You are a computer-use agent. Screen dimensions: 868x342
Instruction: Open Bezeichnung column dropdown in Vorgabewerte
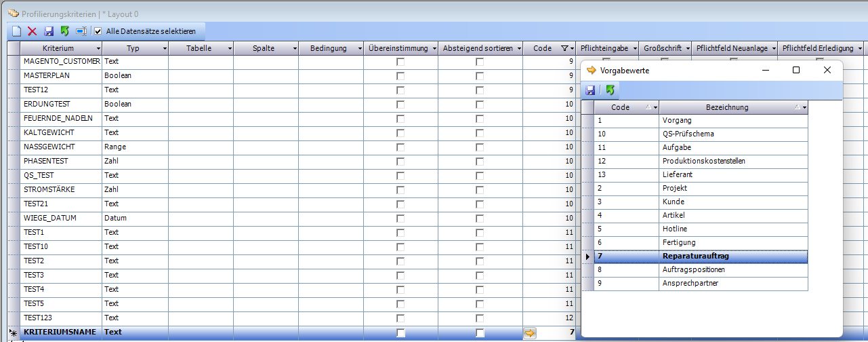click(x=804, y=107)
